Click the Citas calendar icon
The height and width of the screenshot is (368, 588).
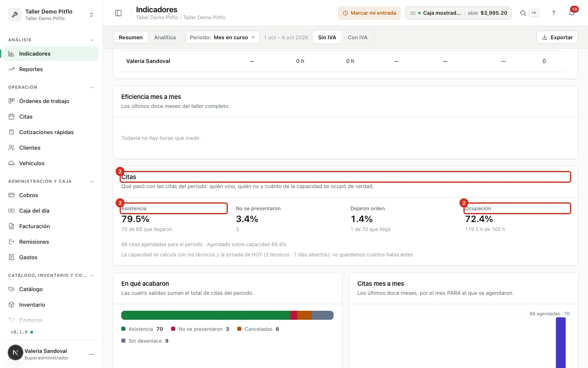pyautogui.click(x=11, y=117)
